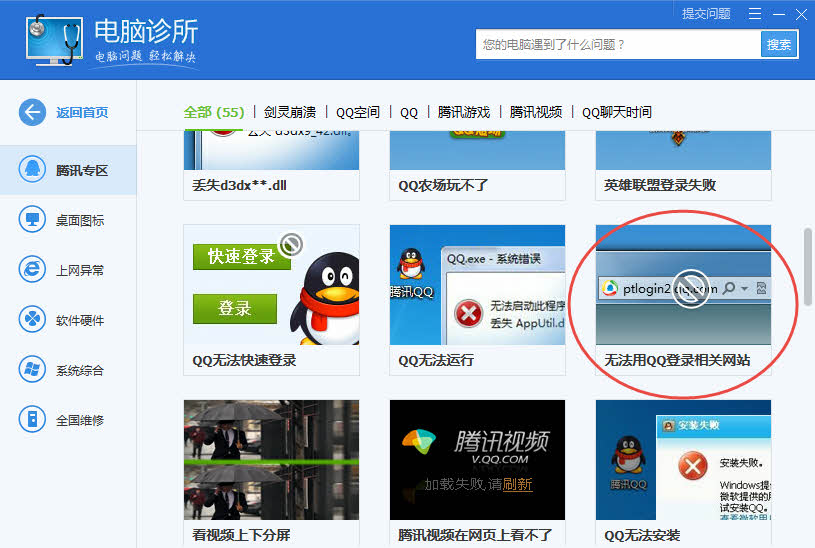Image resolution: width=815 pixels, height=548 pixels.
Task: Minimize the 电脑诊所 window
Action: pos(779,14)
